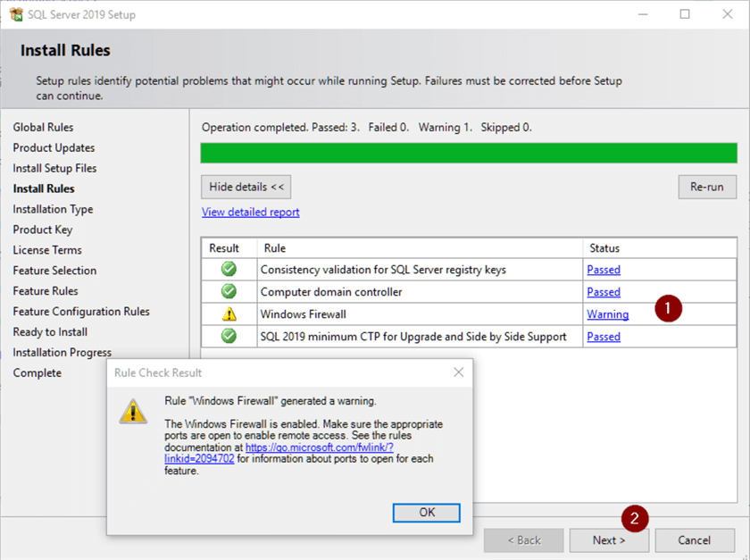This screenshot has width=750, height=560.
Task: Select Complete step in sidebar
Action: pos(37,372)
